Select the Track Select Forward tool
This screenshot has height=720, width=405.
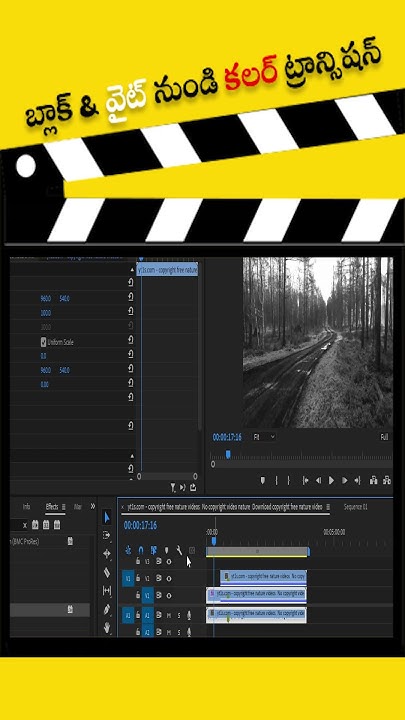point(107,535)
